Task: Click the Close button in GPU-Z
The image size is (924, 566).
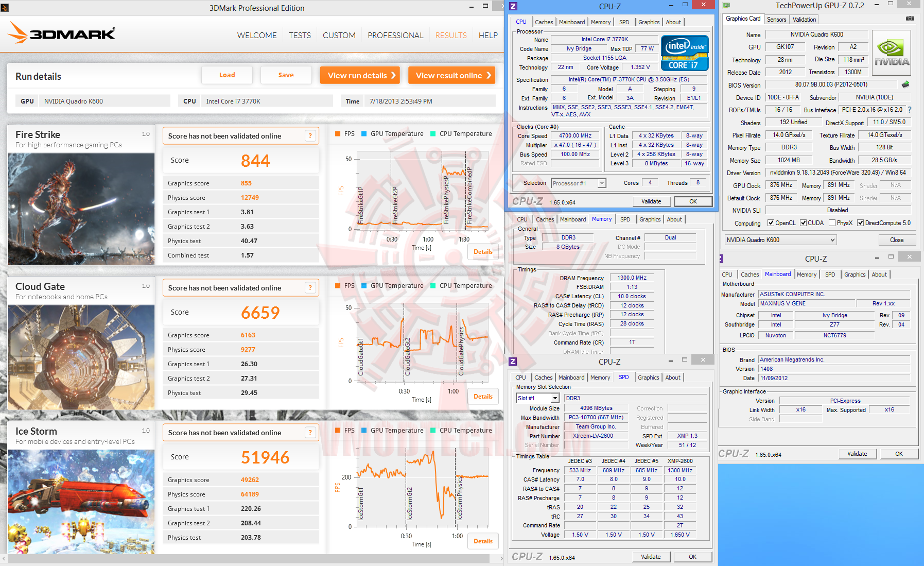Action: pyautogui.click(x=897, y=240)
